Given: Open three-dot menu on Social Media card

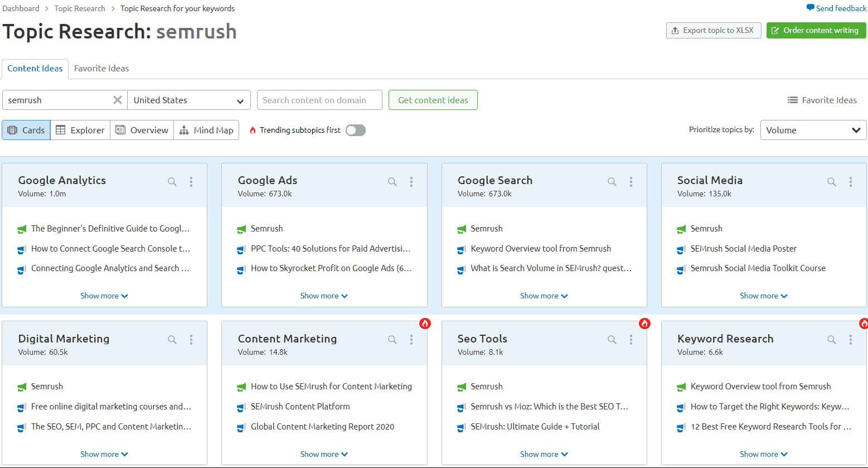Looking at the screenshot, I should [851, 182].
